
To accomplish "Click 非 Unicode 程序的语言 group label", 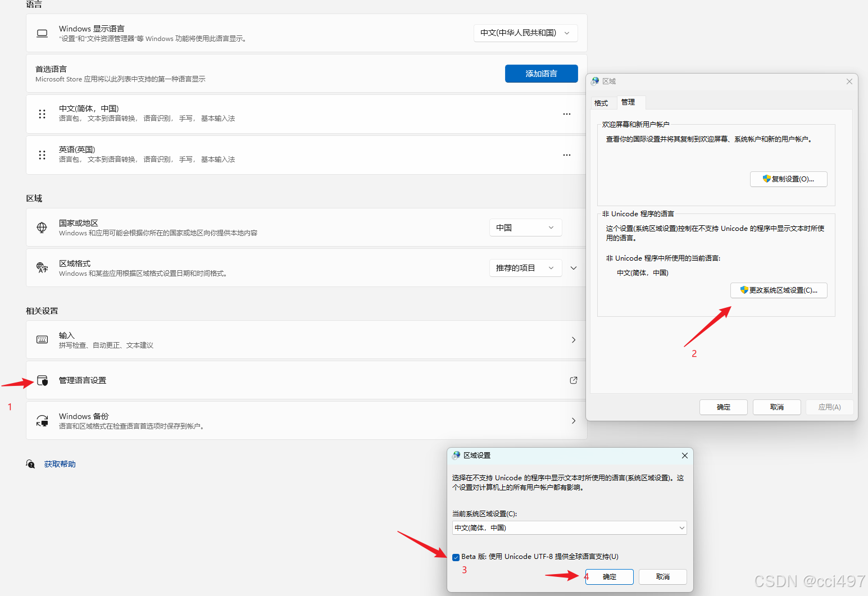I will pos(638,214).
